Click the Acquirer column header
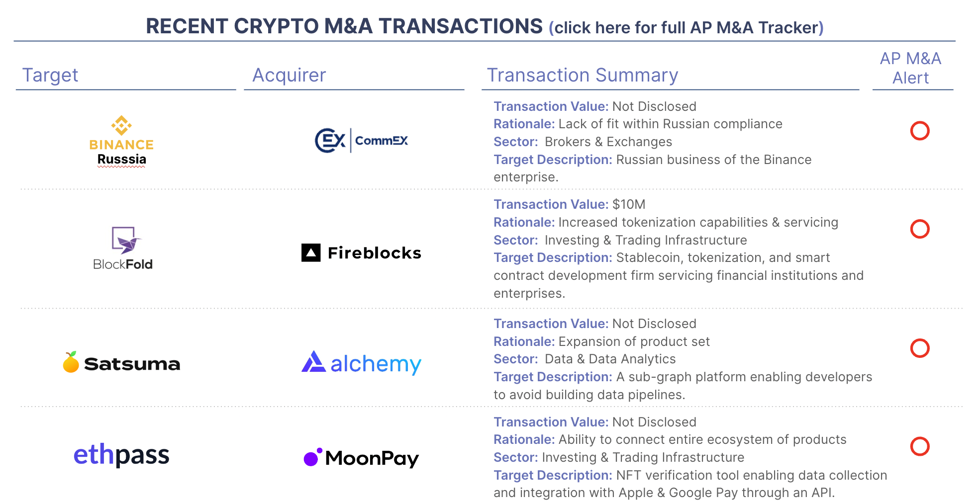Screen dimensions: 980x504 coord(289,75)
